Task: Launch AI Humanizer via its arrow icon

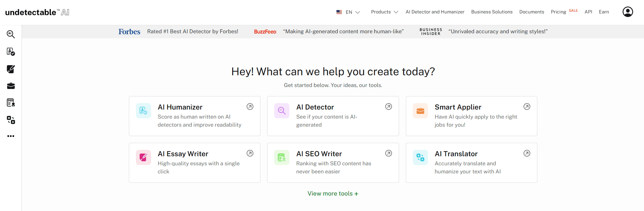Action: click(x=250, y=107)
